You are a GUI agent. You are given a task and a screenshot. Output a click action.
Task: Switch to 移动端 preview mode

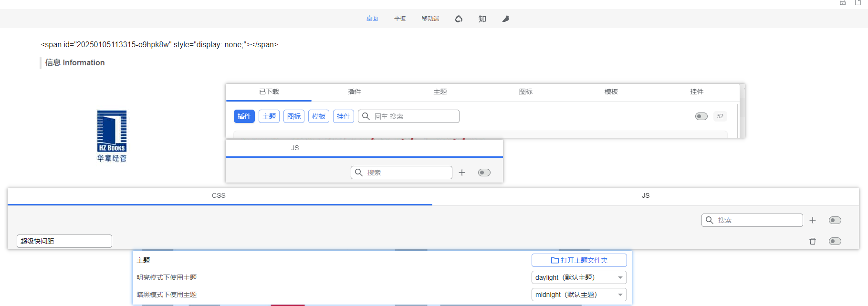430,19
